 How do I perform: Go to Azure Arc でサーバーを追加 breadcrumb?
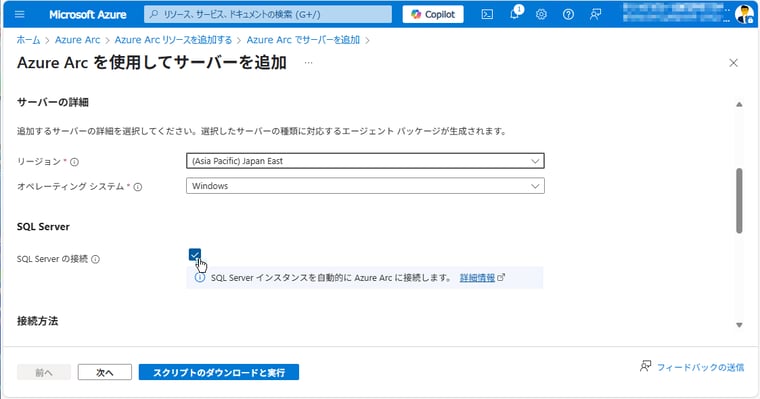[x=303, y=40]
